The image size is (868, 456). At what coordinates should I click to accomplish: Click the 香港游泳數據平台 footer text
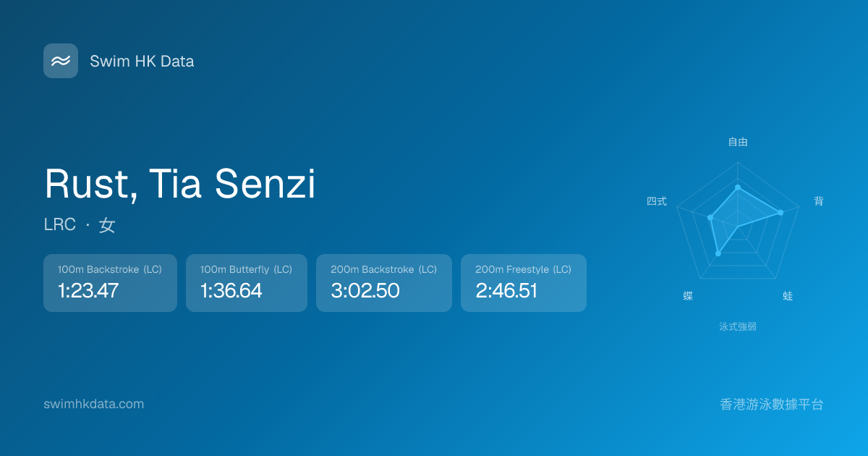pos(772,404)
